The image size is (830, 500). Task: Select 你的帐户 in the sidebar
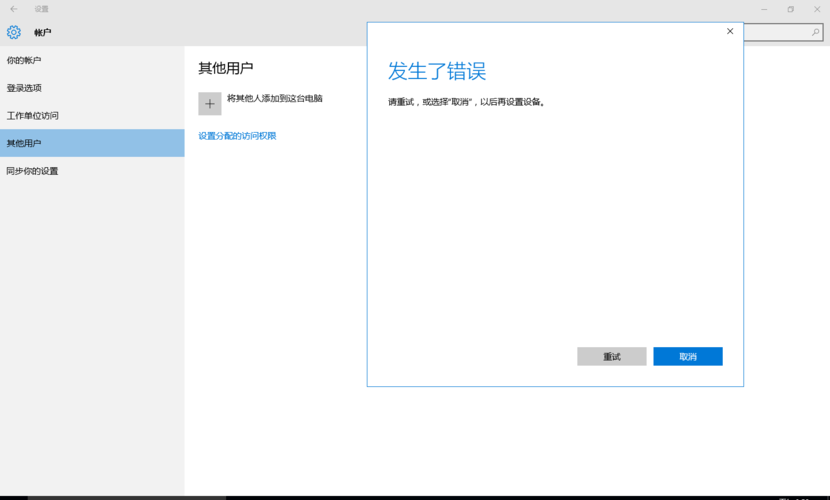click(x=92, y=60)
